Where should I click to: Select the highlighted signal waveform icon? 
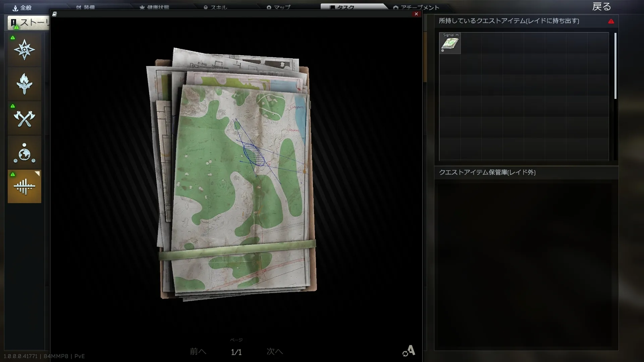click(24, 186)
